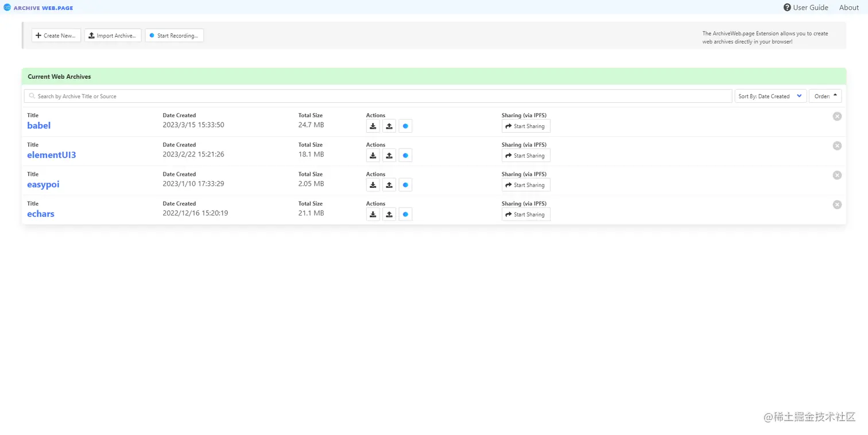Click the Start Recording... button

175,36
